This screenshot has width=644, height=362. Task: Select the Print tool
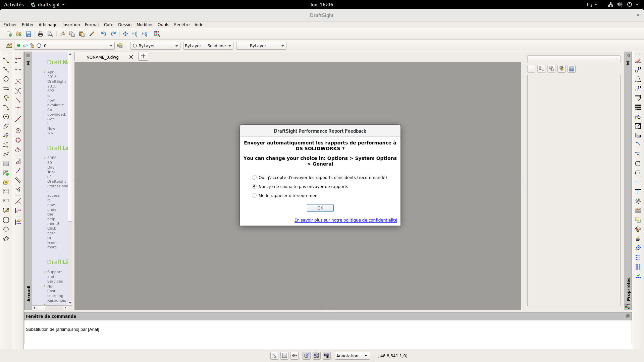coord(40,34)
